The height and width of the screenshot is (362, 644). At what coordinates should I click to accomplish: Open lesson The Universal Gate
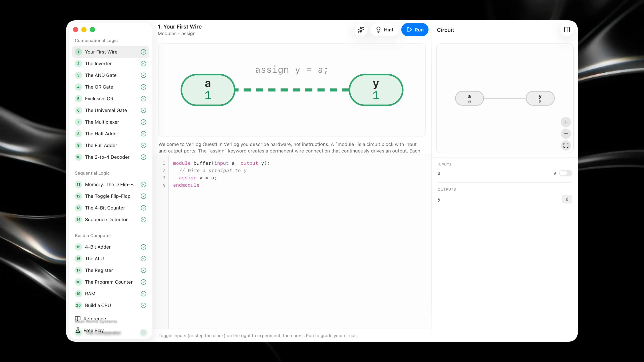[x=110, y=110]
